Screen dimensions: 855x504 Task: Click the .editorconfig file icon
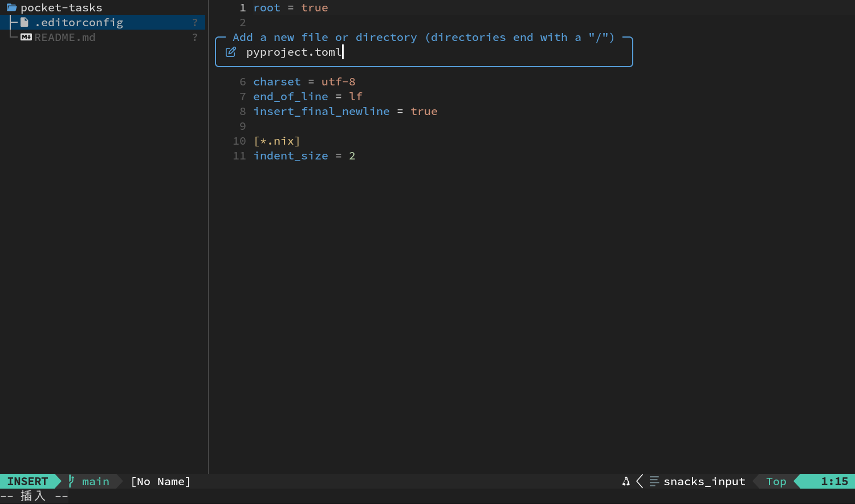tap(25, 22)
